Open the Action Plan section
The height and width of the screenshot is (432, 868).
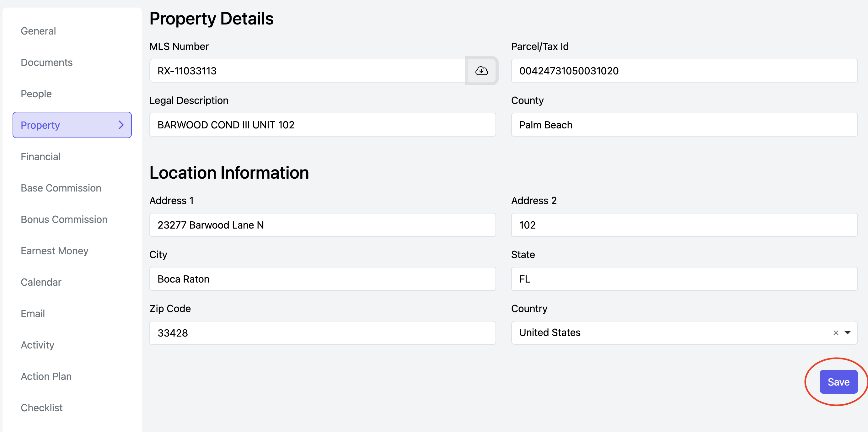tap(46, 376)
